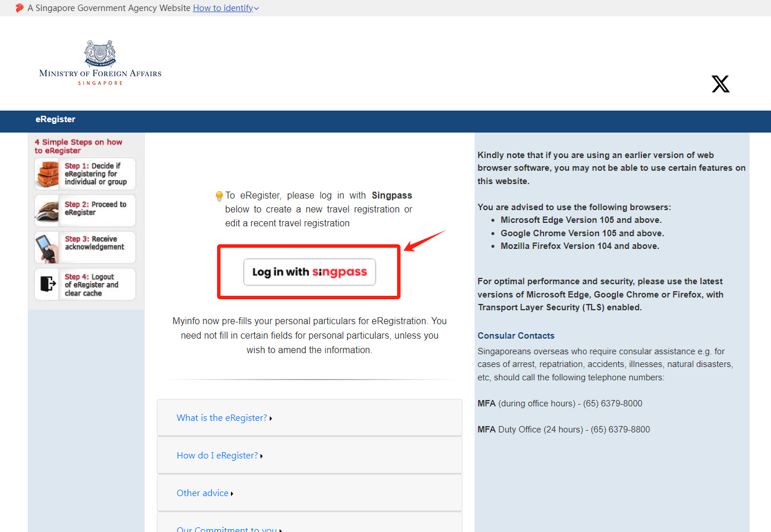The width and height of the screenshot is (771, 532).
Task: Click 'A Singapore Government Agency Website' text
Action: tap(109, 8)
